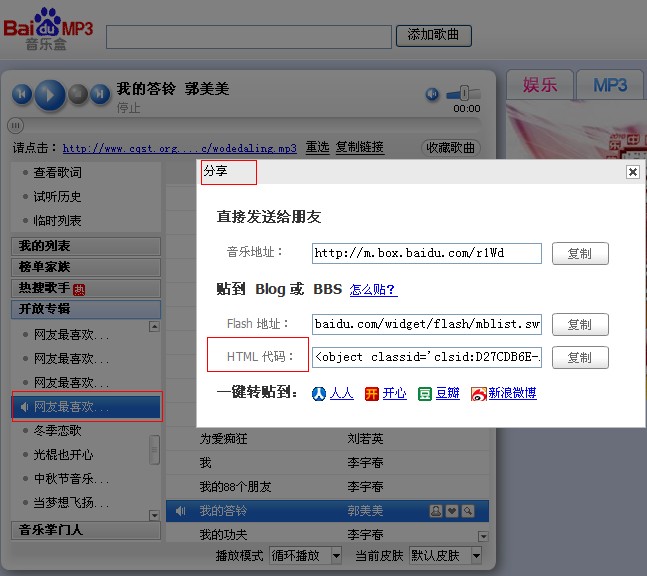The height and width of the screenshot is (576, 647).
Task: Click the 人人 text link
Action: click(341, 393)
